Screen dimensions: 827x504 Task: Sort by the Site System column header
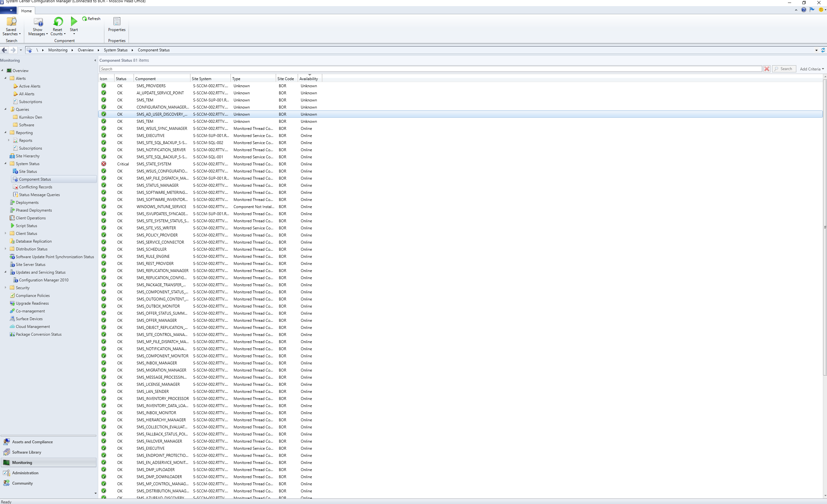tap(210, 79)
